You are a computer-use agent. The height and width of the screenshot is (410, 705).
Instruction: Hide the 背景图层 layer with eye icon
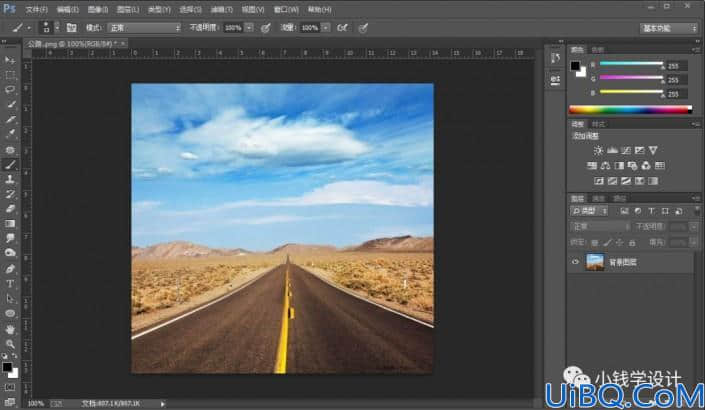click(x=575, y=262)
